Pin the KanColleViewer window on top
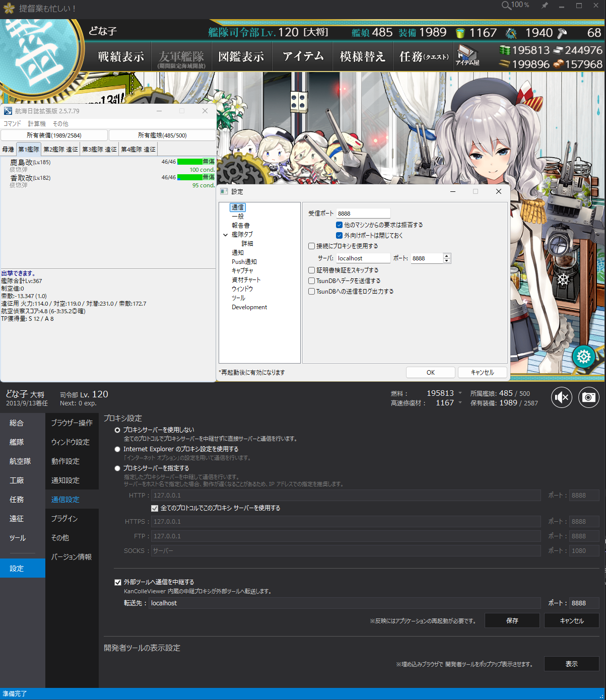Image resolution: width=606 pixels, height=700 pixels. [x=545, y=6]
